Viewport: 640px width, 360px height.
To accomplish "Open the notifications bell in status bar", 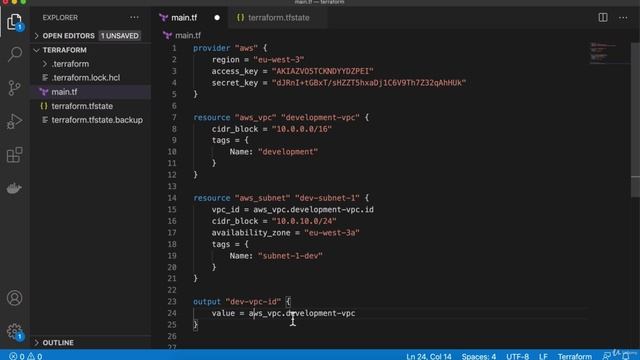I will coord(626,356).
